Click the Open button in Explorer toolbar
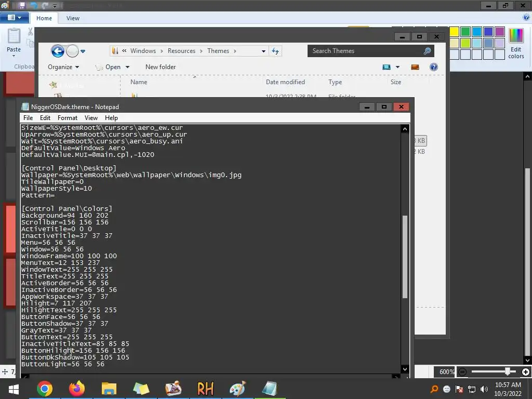The height and width of the screenshot is (399, 532). click(x=109, y=67)
